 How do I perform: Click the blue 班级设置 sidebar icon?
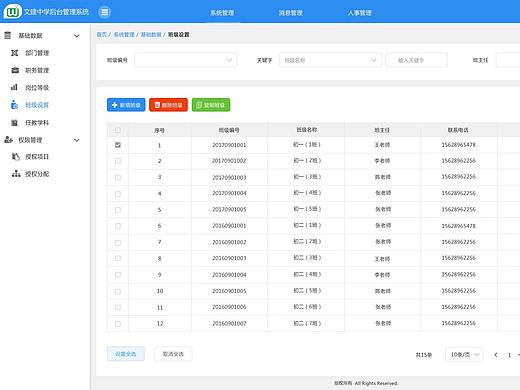[14, 105]
